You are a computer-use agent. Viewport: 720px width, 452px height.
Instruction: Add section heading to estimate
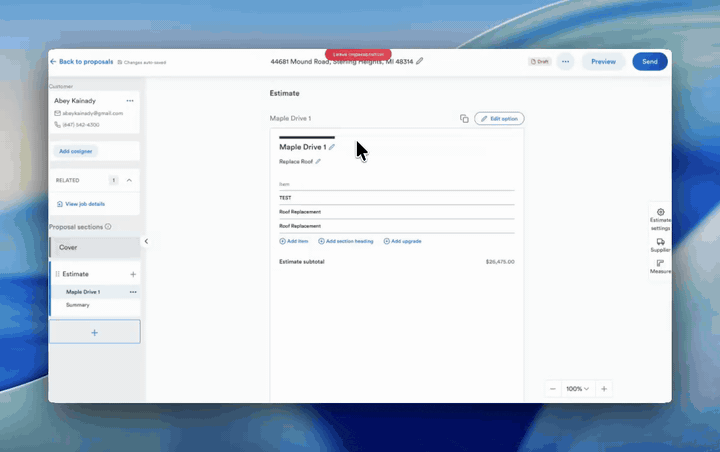click(346, 241)
